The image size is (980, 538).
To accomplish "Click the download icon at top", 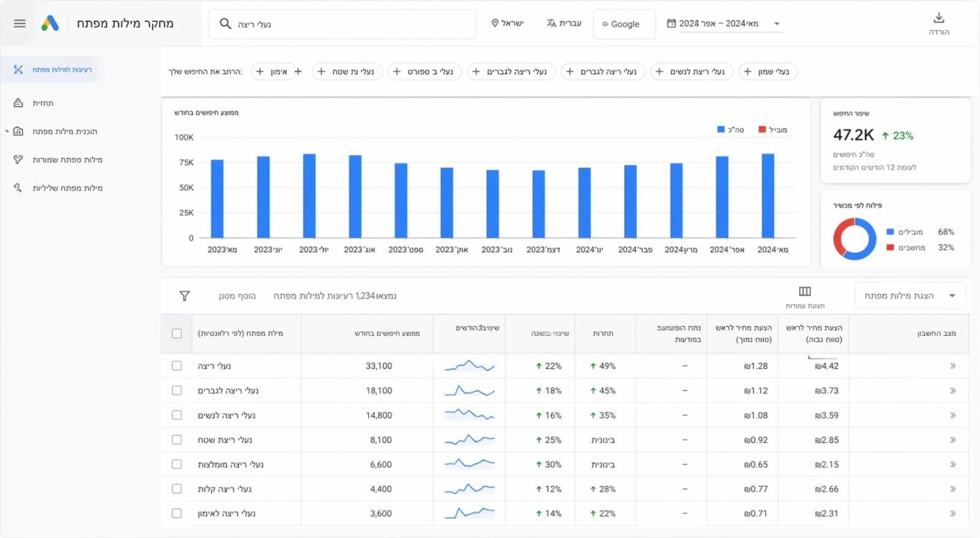I will pos(939,18).
